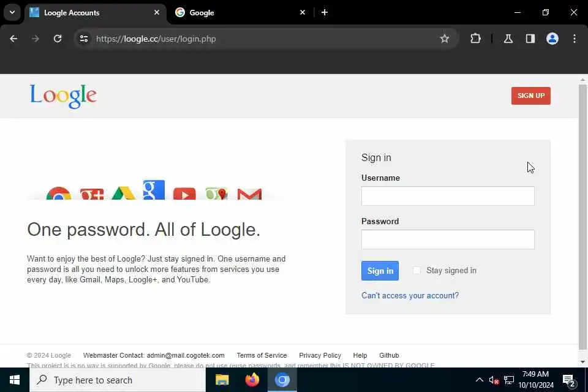Open the Help footer link

[360, 355]
